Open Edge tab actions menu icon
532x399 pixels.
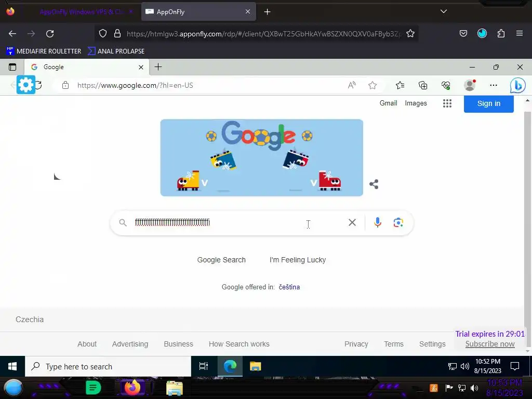tap(12, 67)
